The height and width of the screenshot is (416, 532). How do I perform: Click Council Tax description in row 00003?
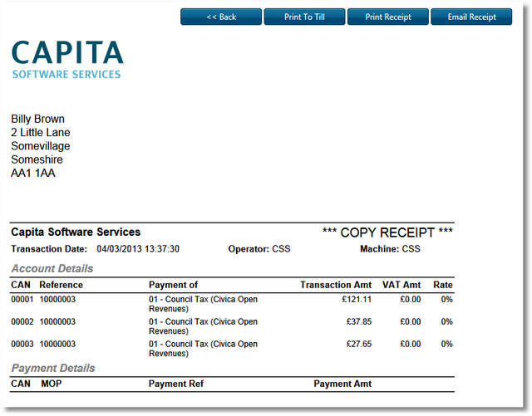(x=203, y=349)
